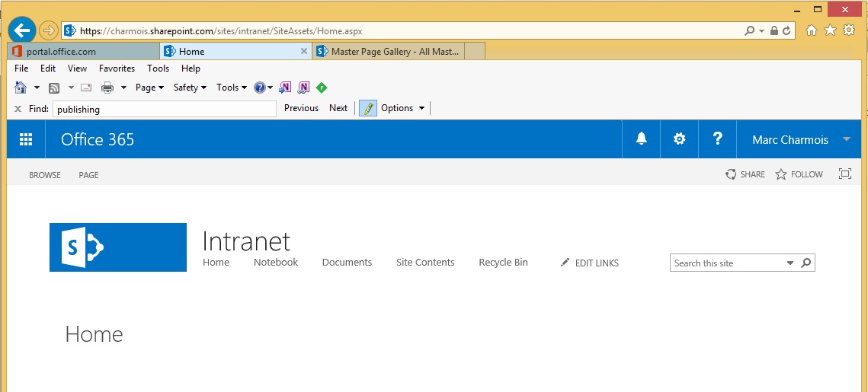The height and width of the screenshot is (392, 868).
Task: Open the Site Contents link
Action: coord(425,262)
